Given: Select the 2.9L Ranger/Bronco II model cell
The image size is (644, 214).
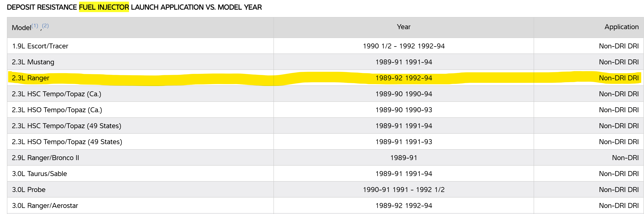Looking at the screenshot, I should 46,158.
